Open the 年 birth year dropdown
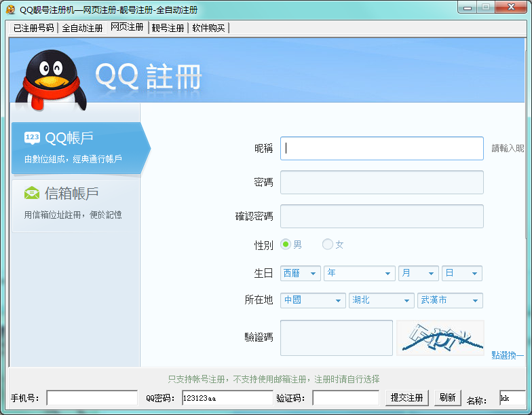 click(x=360, y=273)
